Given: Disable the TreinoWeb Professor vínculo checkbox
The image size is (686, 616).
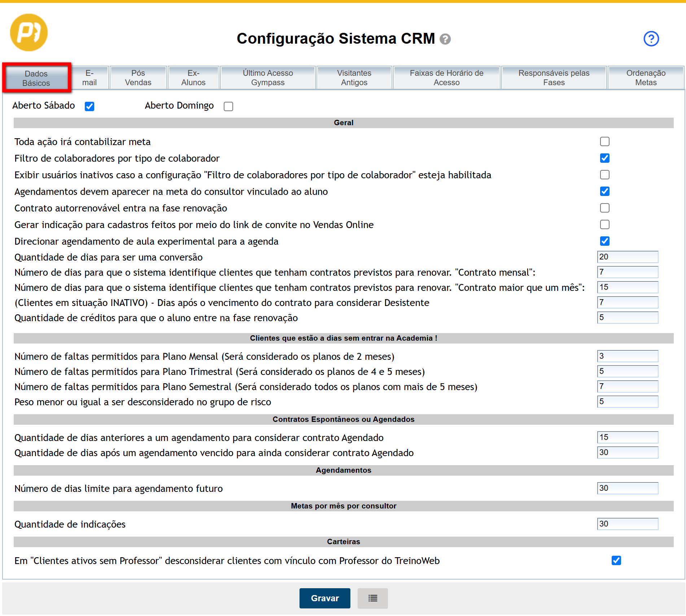Looking at the screenshot, I should pos(616,560).
